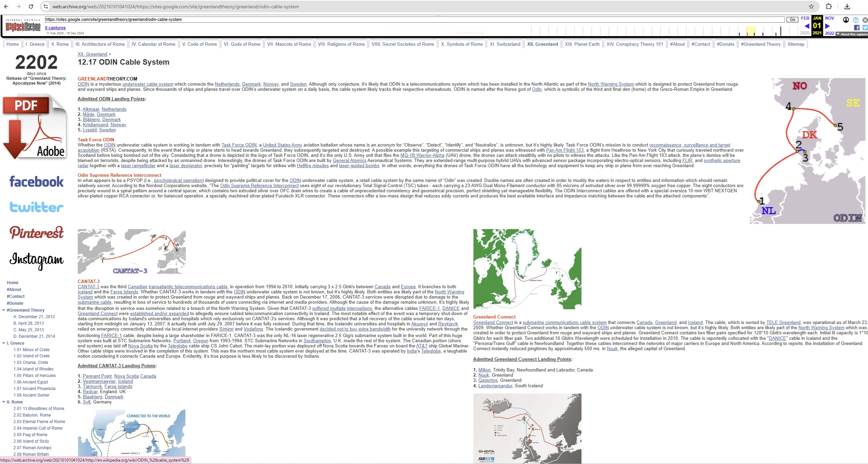868x464 pixels.
Task: Go to next capture with right arrow
Action: click(828, 26)
